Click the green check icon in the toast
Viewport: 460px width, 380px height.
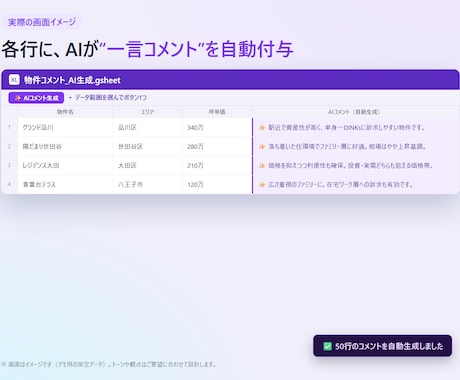(327, 346)
